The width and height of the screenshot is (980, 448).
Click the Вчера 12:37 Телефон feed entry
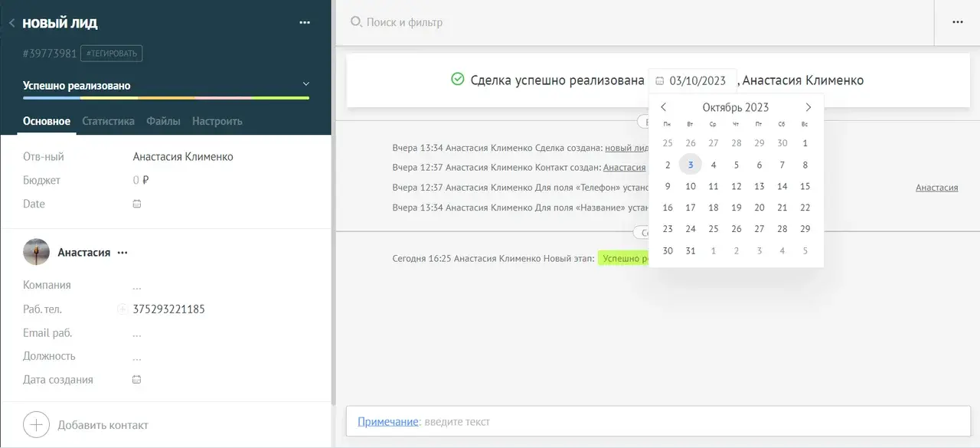pyautogui.click(x=521, y=187)
